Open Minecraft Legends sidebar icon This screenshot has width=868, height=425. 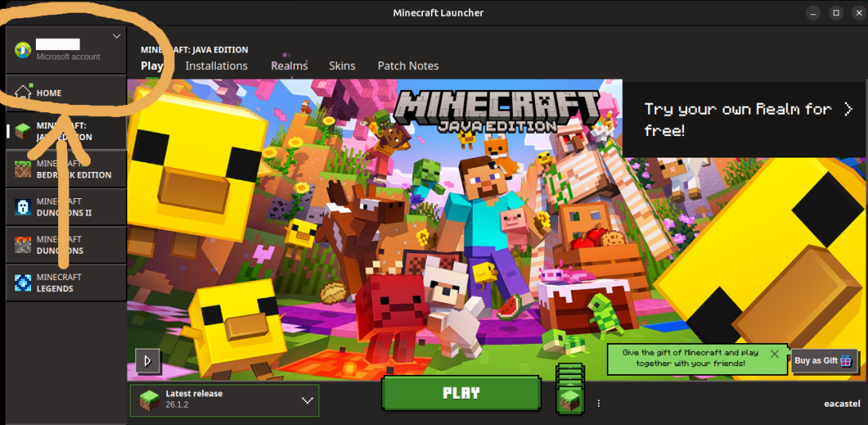click(x=23, y=283)
